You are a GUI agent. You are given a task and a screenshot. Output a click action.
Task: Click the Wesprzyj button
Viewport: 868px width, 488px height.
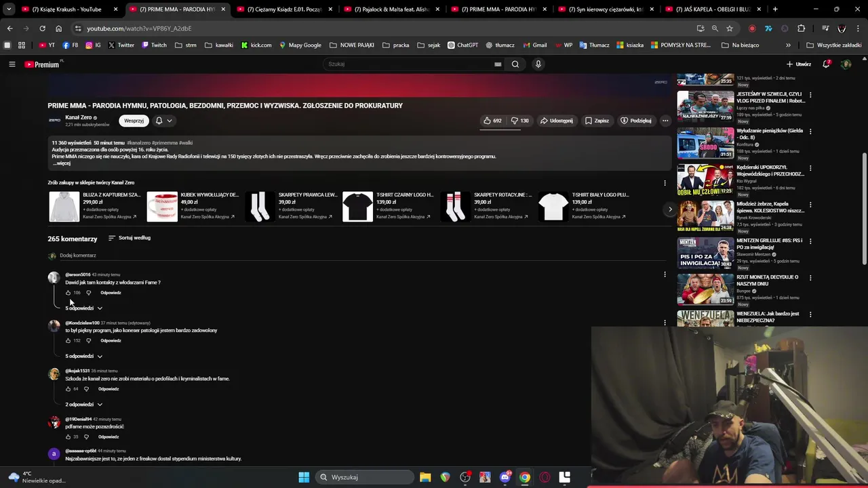(x=134, y=121)
